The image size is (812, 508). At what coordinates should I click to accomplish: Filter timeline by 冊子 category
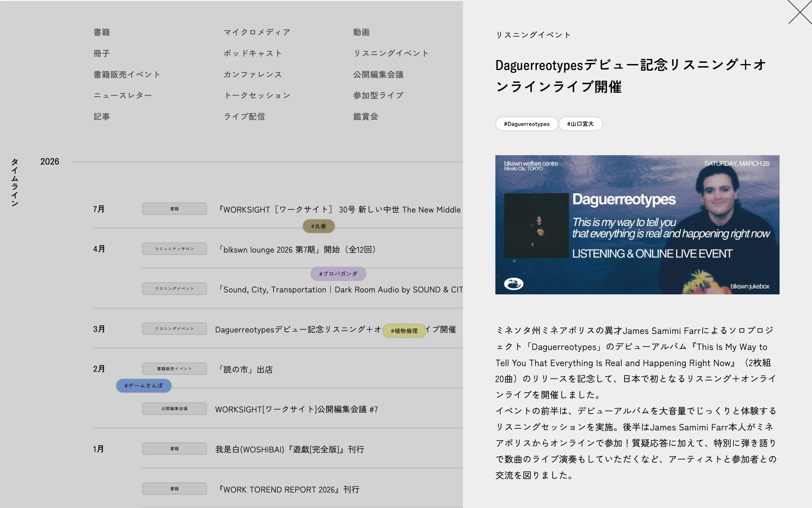pyautogui.click(x=102, y=53)
